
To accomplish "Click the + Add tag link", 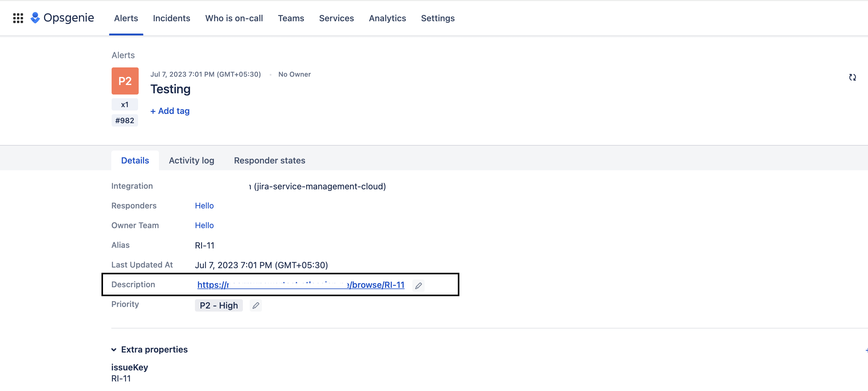I will pos(170,111).
